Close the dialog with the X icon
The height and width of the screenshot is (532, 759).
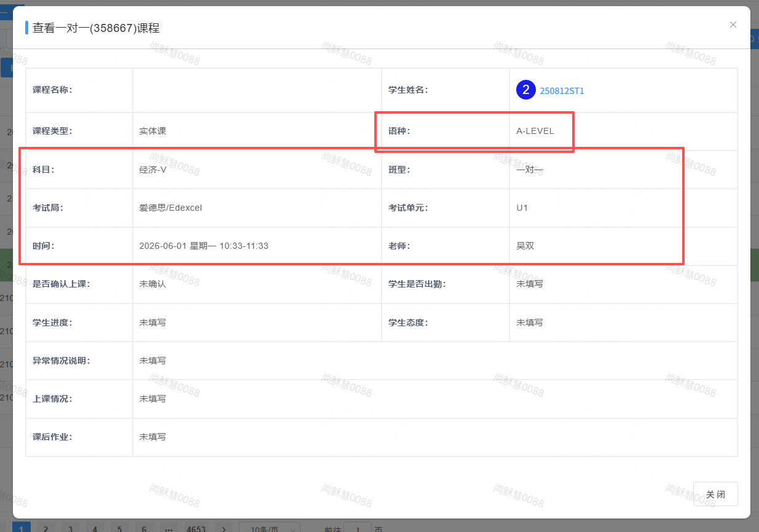[x=733, y=25]
